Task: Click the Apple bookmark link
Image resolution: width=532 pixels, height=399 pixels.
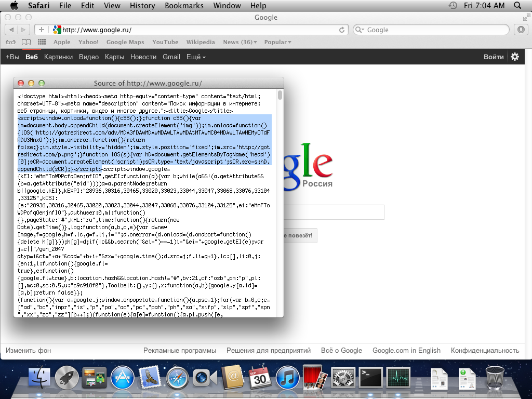Action: 62,42
